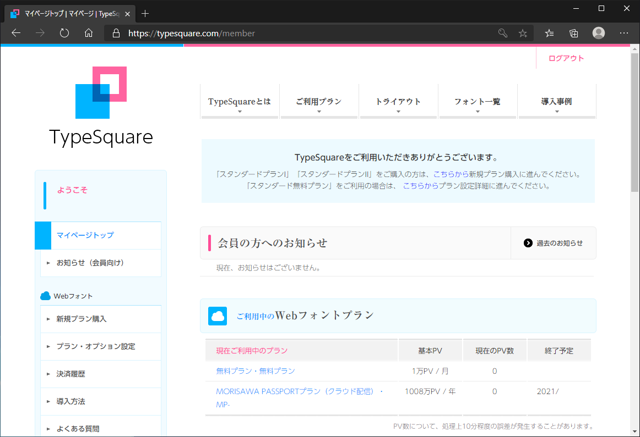Follow first こちらから link for new plan purchase

point(451,174)
